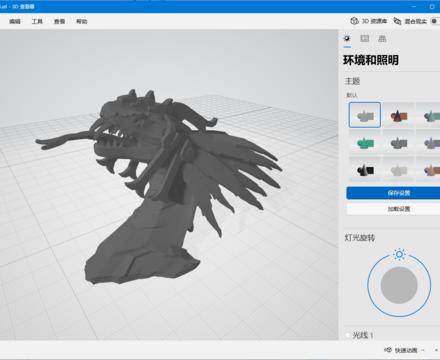Choose the green model theme thumbnail
This screenshot has height=360, width=440.
point(365,143)
